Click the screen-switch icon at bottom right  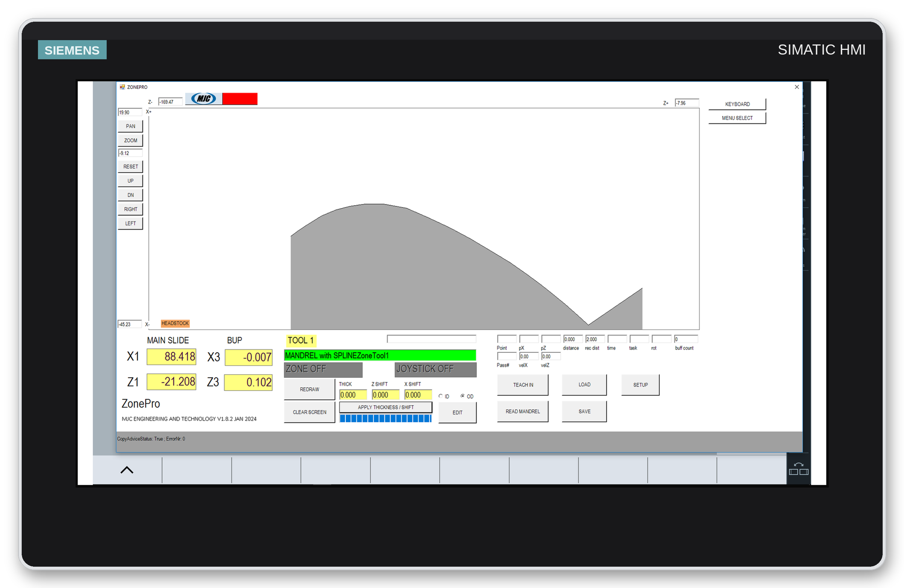799,469
